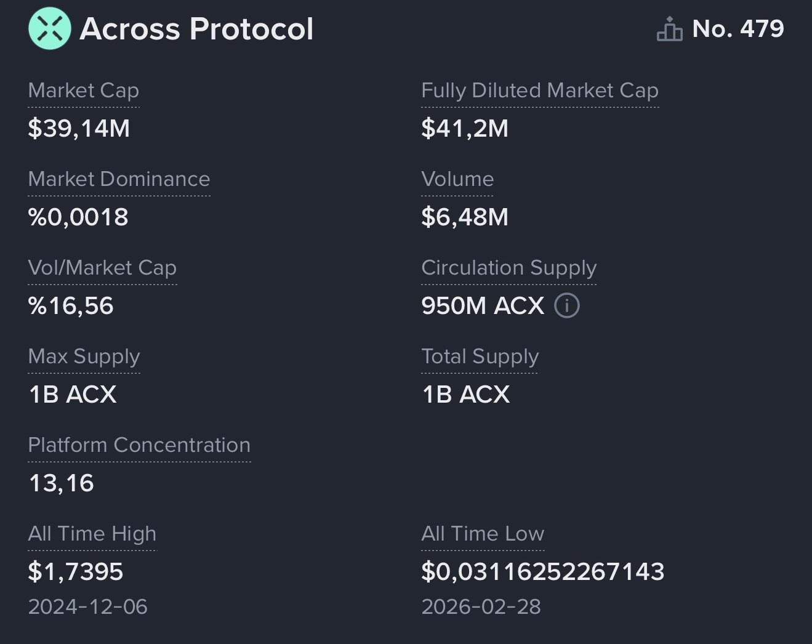Click the All Time High label
Image resolution: width=812 pixels, height=644 pixels.
pos(92,534)
